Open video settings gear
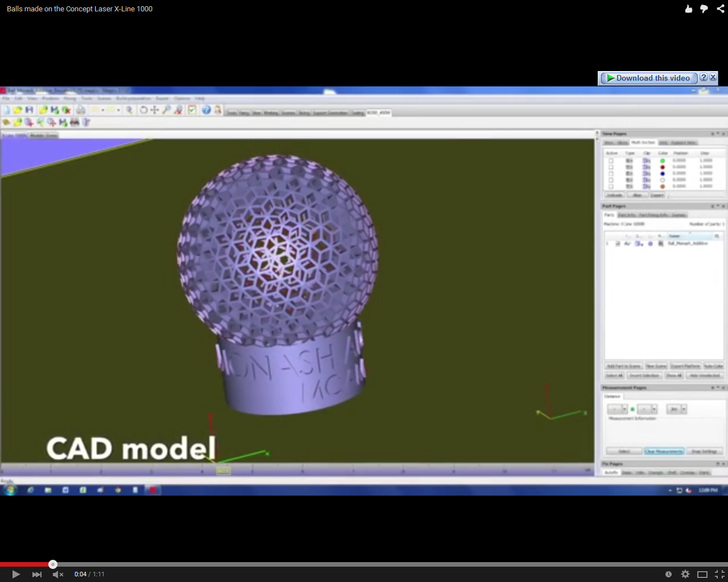The width and height of the screenshot is (728, 582). tap(685, 574)
